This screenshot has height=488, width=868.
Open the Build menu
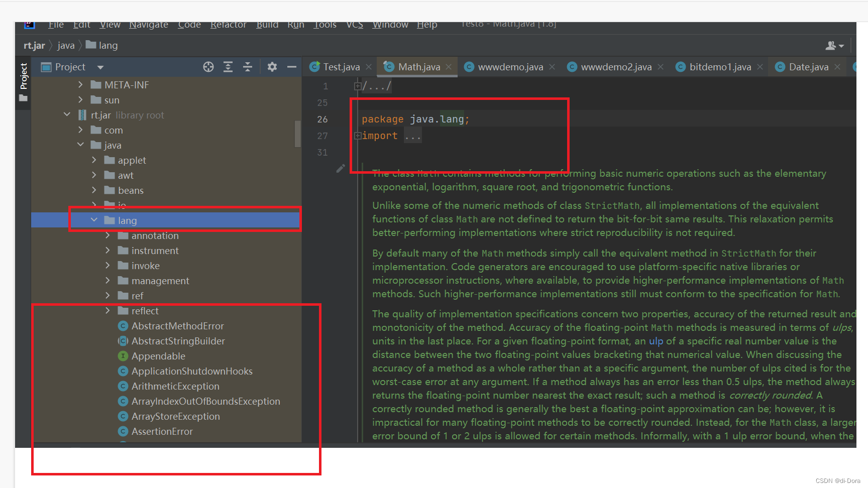(267, 25)
